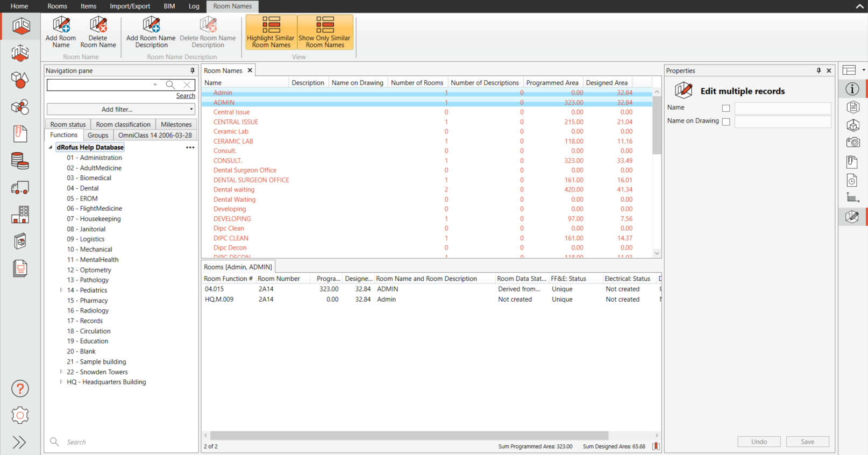Toggle Show Only Similar Room Names
868x455 pixels.
pyautogui.click(x=324, y=32)
